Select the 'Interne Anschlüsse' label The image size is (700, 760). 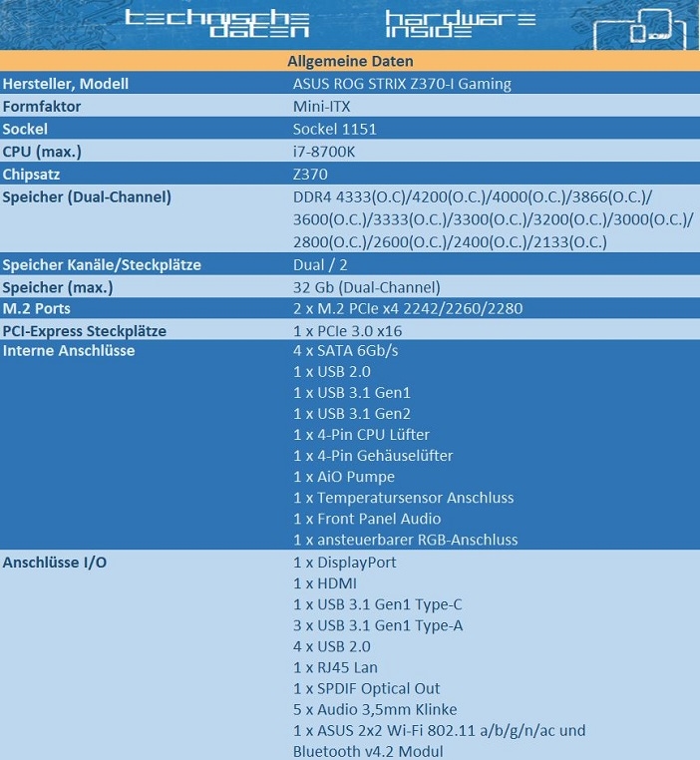point(69,351)
